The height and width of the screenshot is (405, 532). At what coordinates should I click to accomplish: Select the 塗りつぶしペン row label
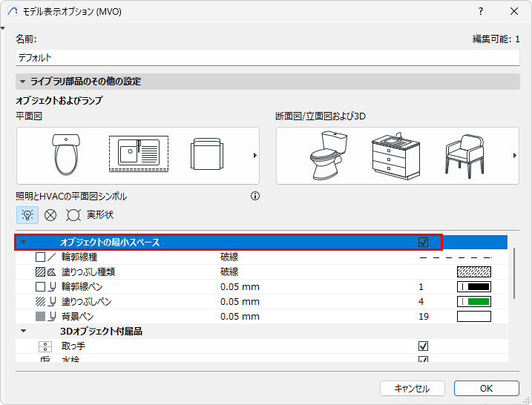pyautogui.click(x=86, y=302)
